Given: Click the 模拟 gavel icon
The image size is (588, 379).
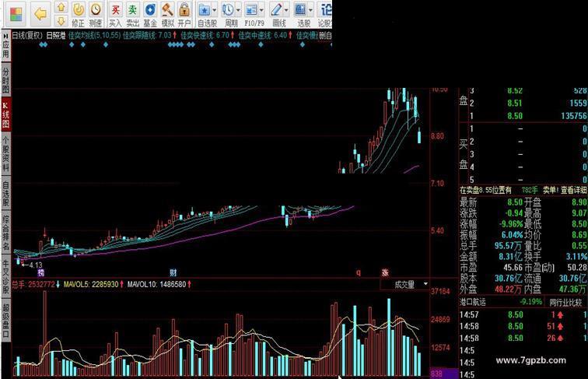Looking at the screenshot, I should (x=167, y=9).
